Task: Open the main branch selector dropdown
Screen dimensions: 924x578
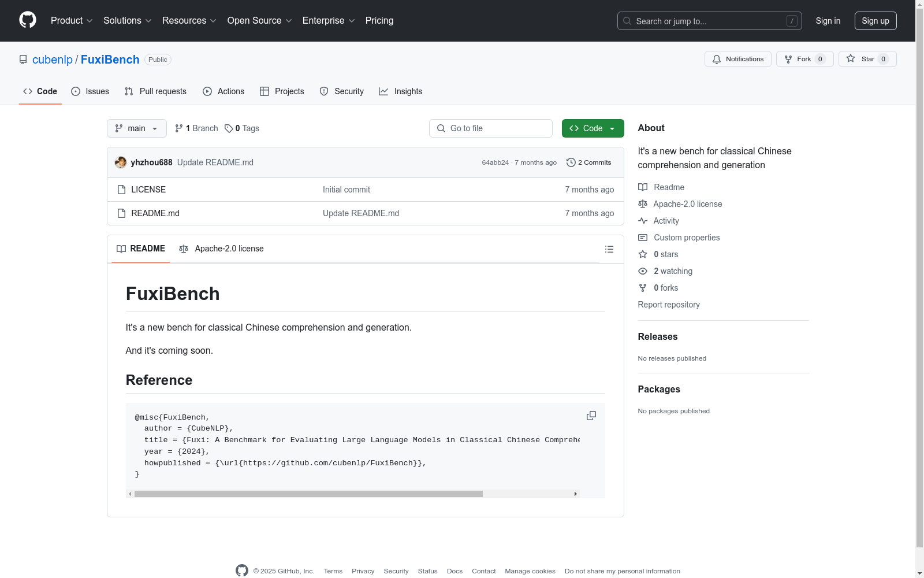Action: point(137,128)
